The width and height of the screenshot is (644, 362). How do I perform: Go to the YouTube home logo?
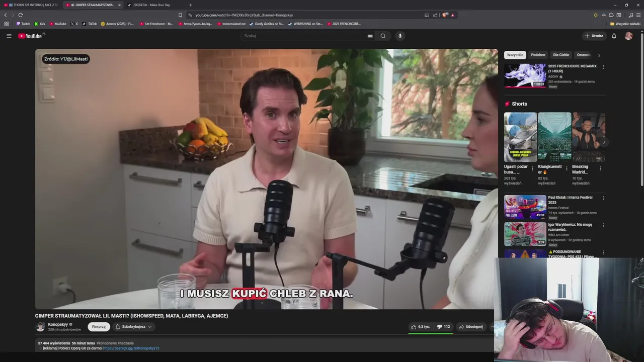point(30,36)
